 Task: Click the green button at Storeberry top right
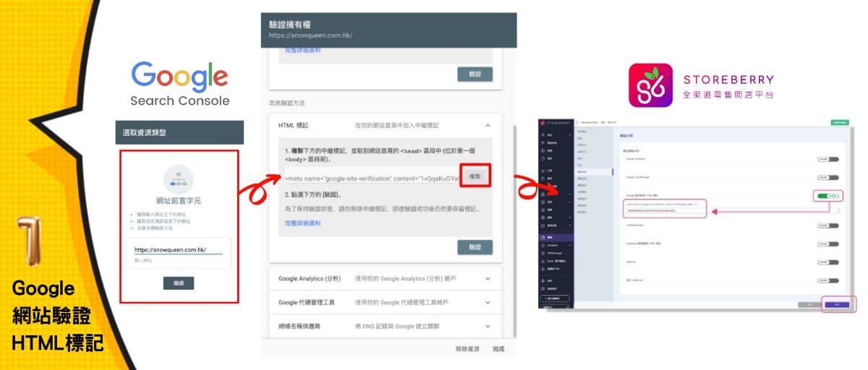tap(840, 123)
